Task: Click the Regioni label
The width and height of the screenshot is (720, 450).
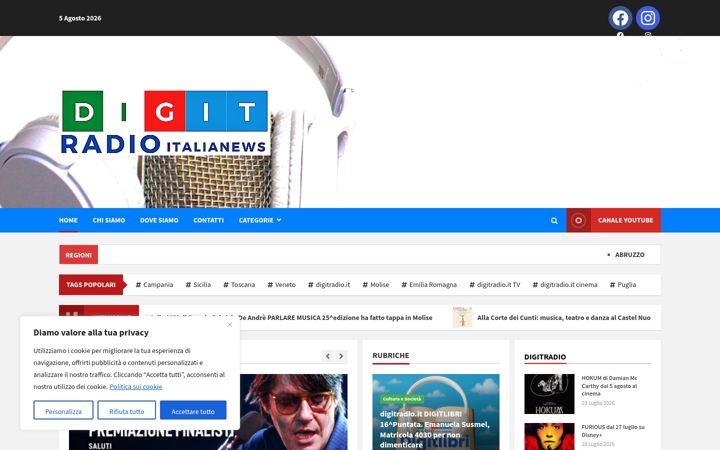Action: 79,255
